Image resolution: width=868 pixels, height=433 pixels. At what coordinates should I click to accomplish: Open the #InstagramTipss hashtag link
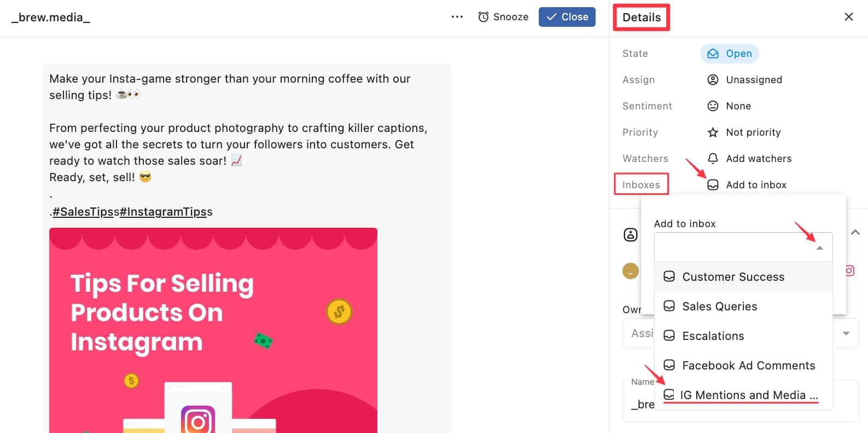pyautogui.click(x=162, y=212)
